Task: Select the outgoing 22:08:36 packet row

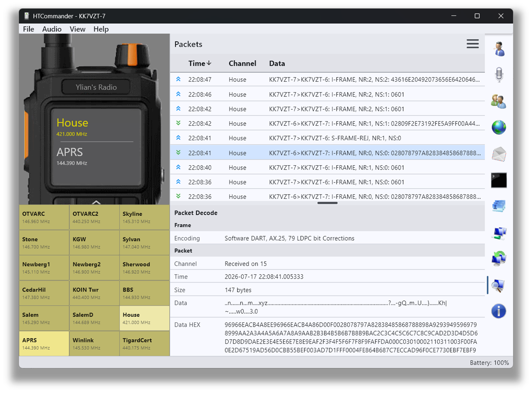Action: 328,182
